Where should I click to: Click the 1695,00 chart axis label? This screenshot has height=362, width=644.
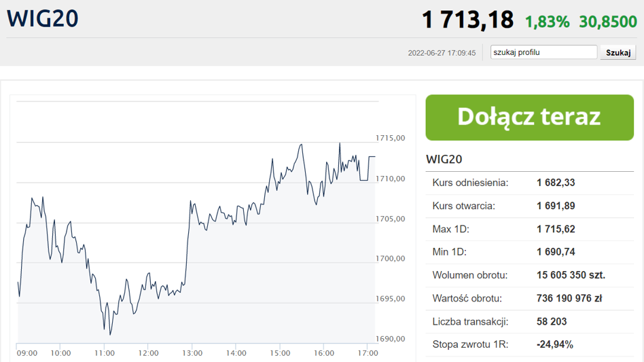pyautogui.click(x=390, y=299)
